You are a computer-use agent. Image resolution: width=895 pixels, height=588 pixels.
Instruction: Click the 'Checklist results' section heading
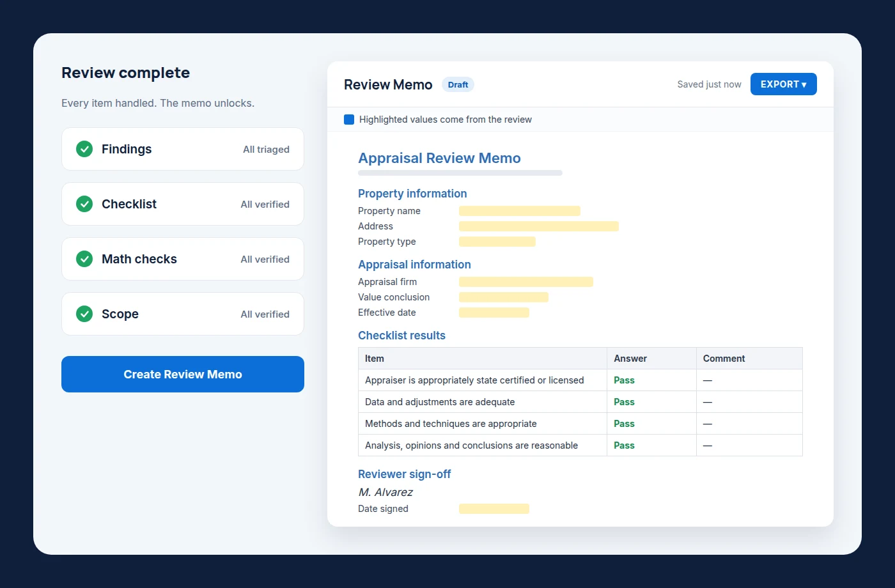coord(401,336)
